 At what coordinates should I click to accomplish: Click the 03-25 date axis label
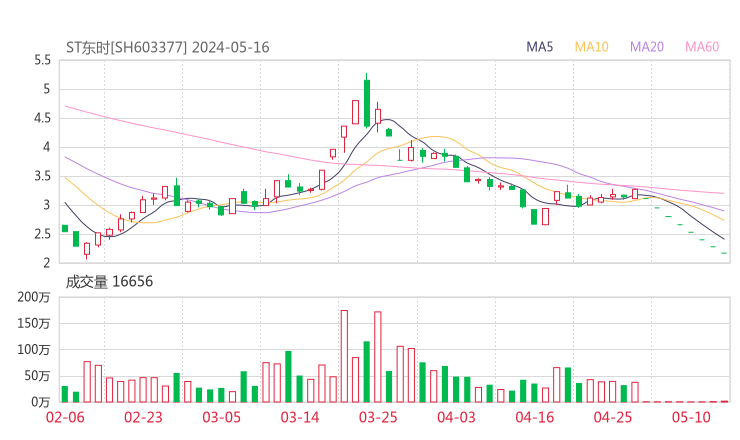click(378, 417)
